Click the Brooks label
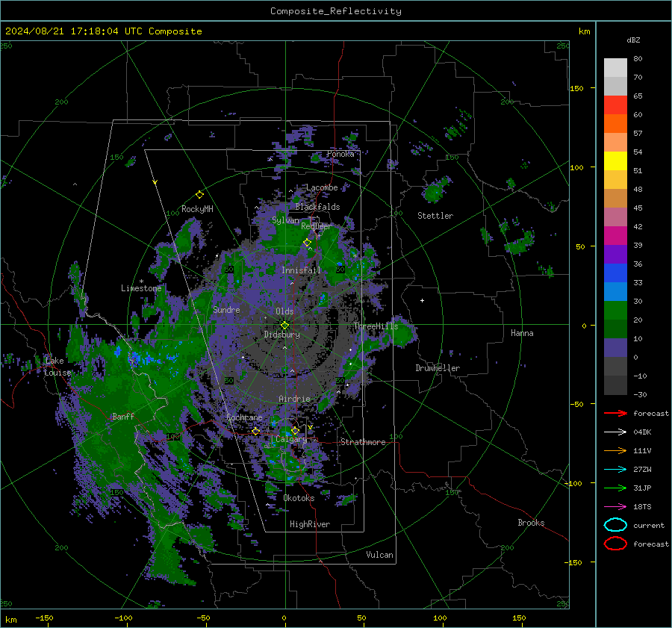This screenshot has height=628, width=672. pos(531,523)
